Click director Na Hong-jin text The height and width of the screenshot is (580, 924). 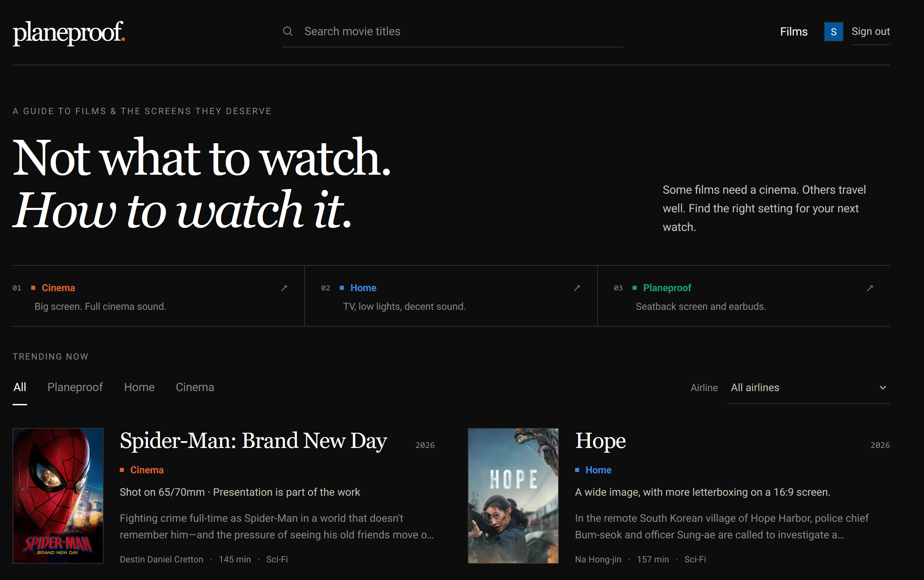pyautogui.click(x=598, y=559)
